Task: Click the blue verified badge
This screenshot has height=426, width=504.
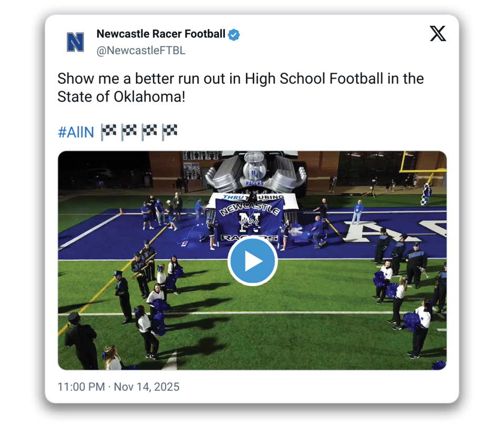Action: 234,35
